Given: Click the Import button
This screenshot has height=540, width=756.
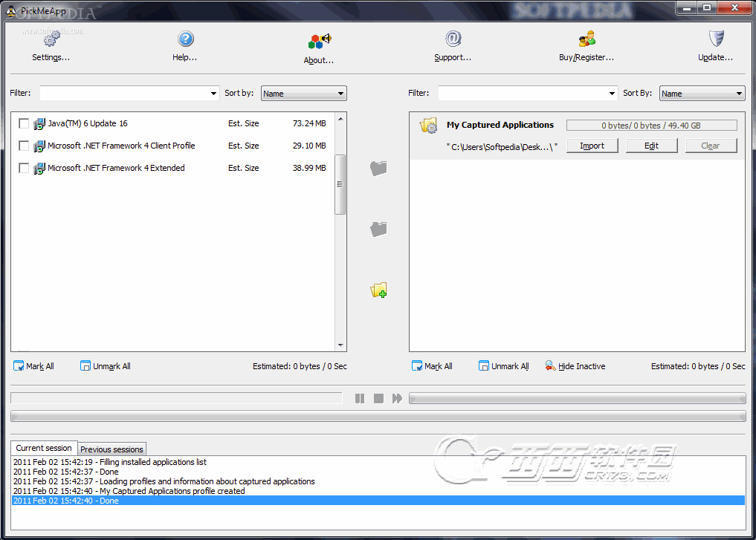Looking at the screenshot, I should [x=592, y=146].
